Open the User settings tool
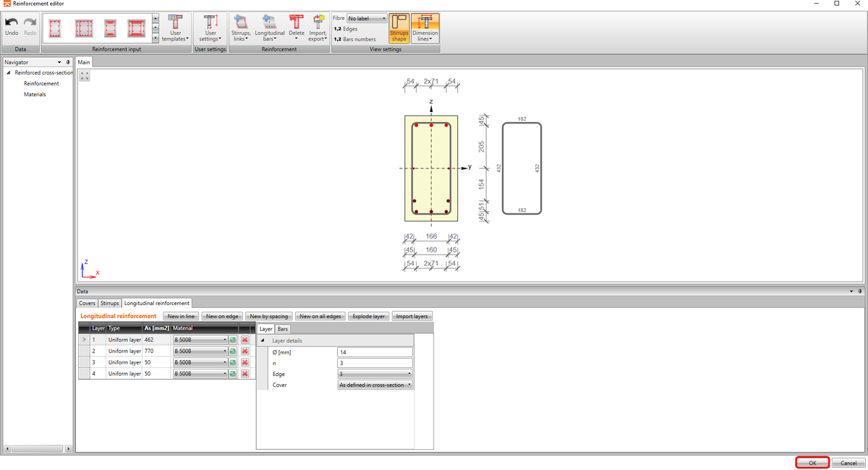This screenshot has width=868, height=470. click(210, 29)
